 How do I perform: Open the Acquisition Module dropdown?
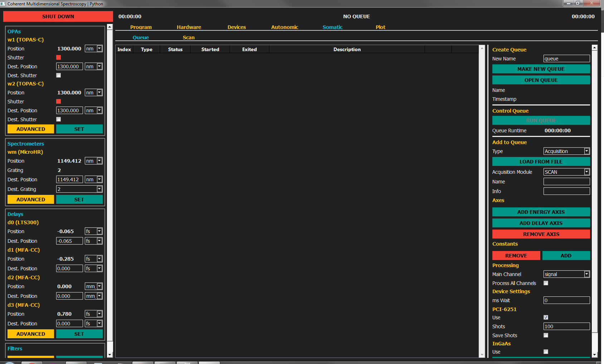pyautogui.click(x=566, y=172)
